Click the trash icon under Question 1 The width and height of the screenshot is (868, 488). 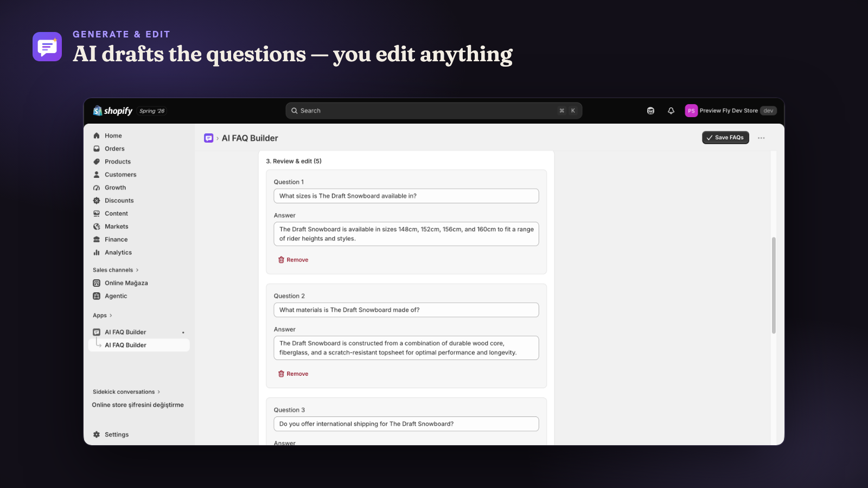pyautogui.click(x=281, y=260)
